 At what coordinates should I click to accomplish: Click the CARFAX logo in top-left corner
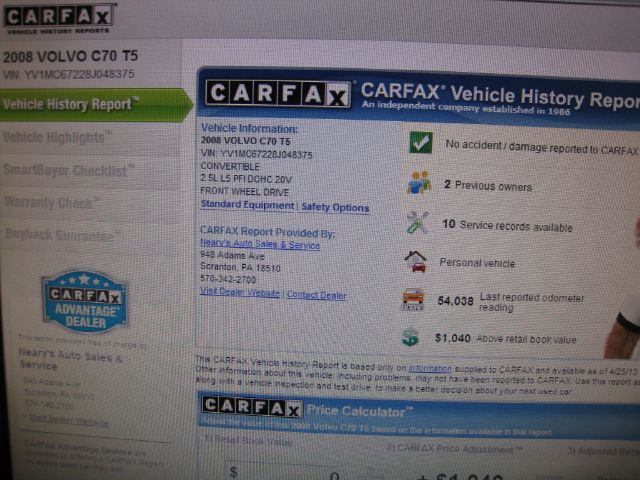coord(58,17)
